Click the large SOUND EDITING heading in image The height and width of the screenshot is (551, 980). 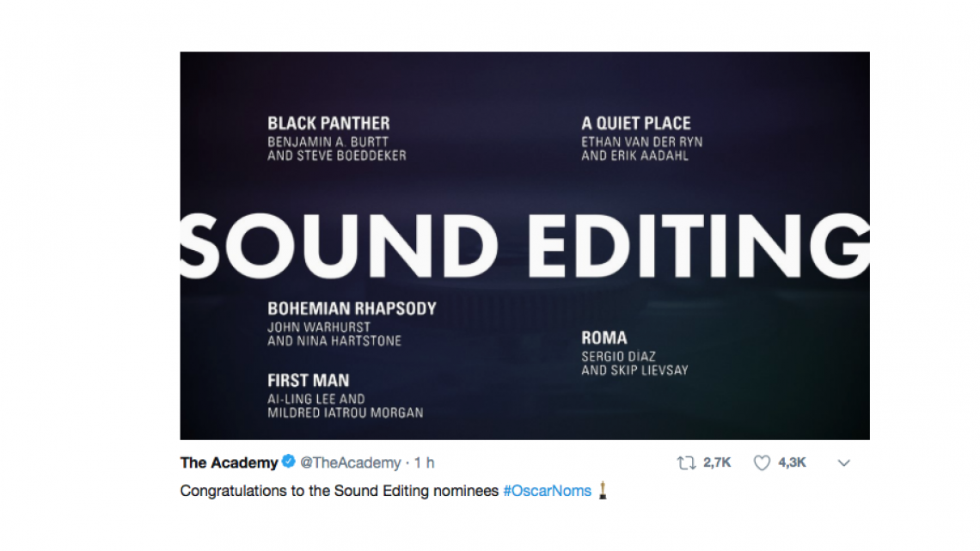coord(524,243)
